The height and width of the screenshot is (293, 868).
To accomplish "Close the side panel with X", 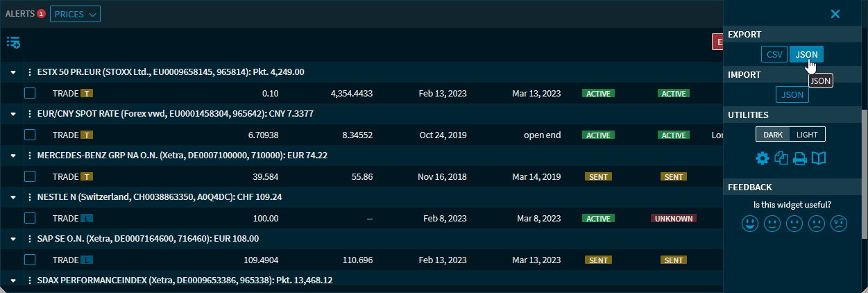I will (835, 14).
